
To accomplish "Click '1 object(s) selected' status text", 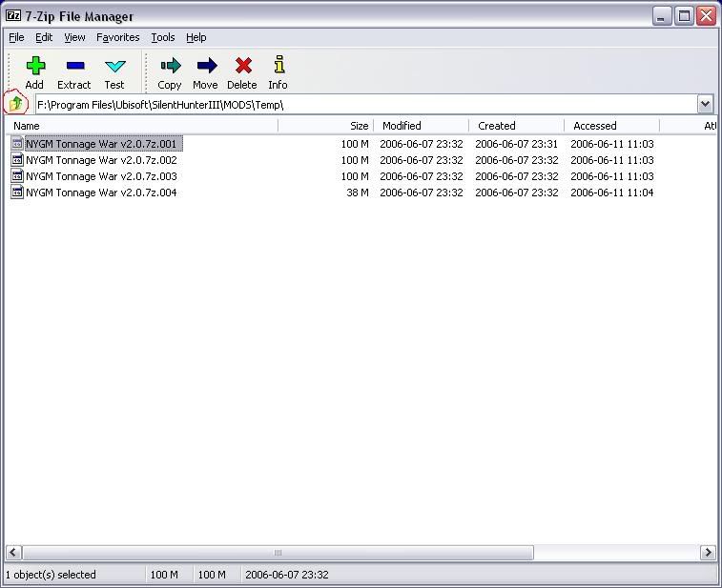I will coord(51,575).
